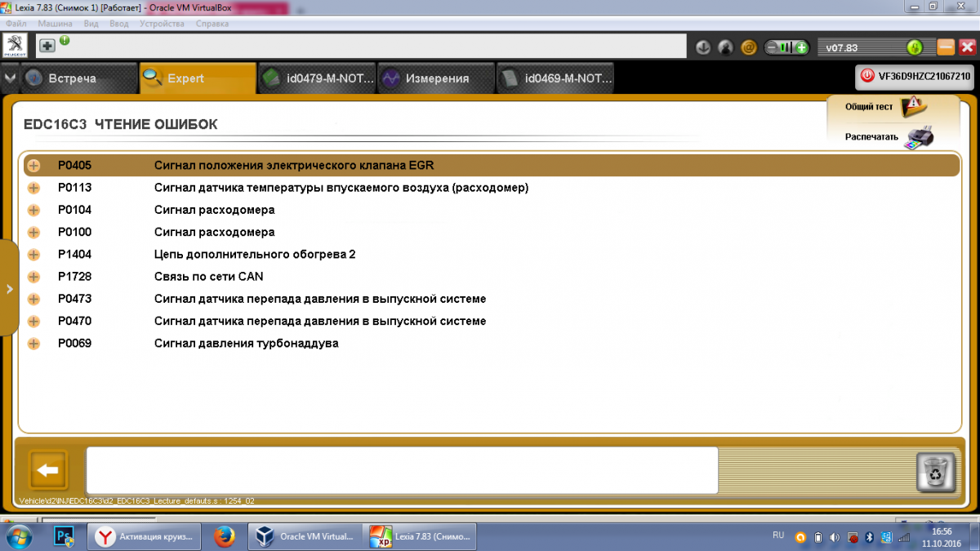Image resolution: width=980 pixels, height=551 pixels.
Task: Run Общий тест global test
Action: tap(911, 106)
